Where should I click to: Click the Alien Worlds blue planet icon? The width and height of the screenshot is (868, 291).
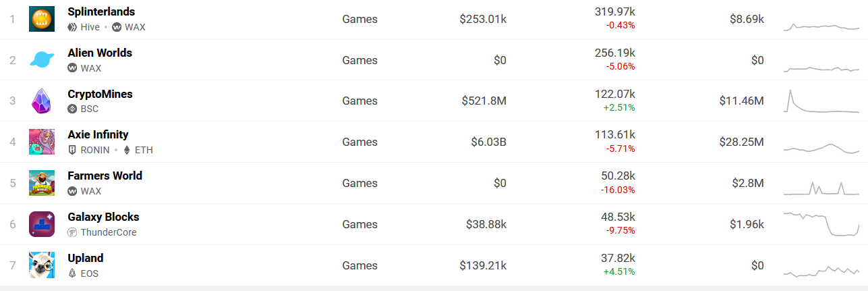pos(42,60)
